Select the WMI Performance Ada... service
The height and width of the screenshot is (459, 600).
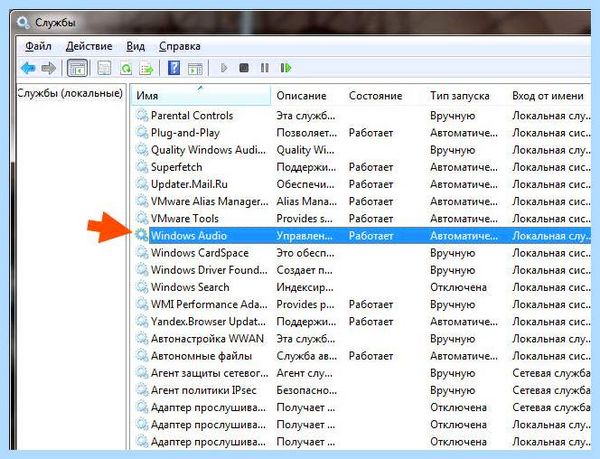[209, 304]
